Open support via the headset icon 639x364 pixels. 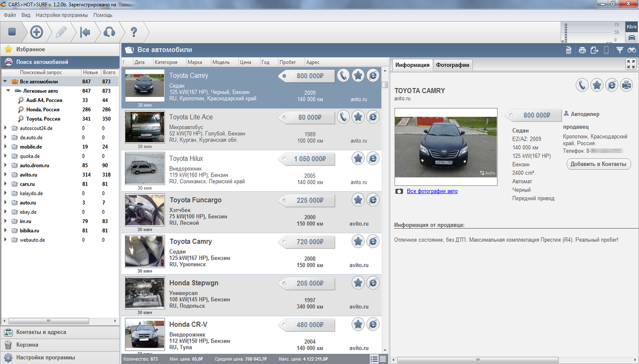109,32
